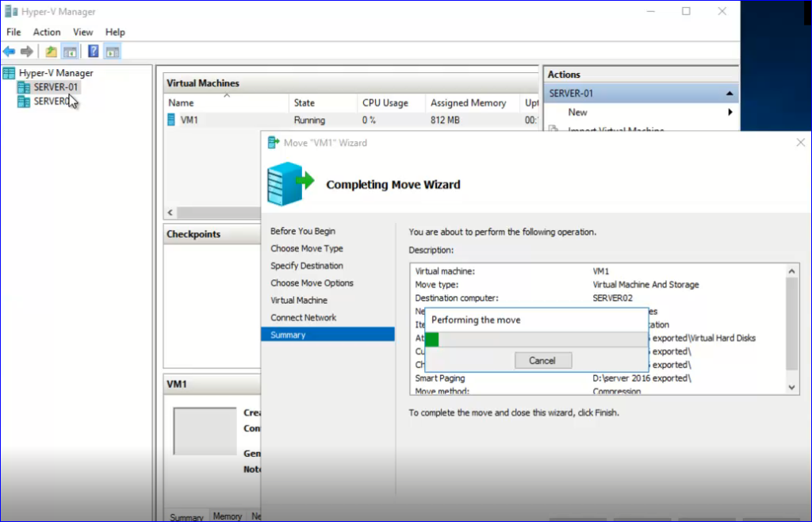Expand the New submenu arrow in Actions
This screenshot has width=812, height=522.
pyautogui.click(x=730, y=112)
